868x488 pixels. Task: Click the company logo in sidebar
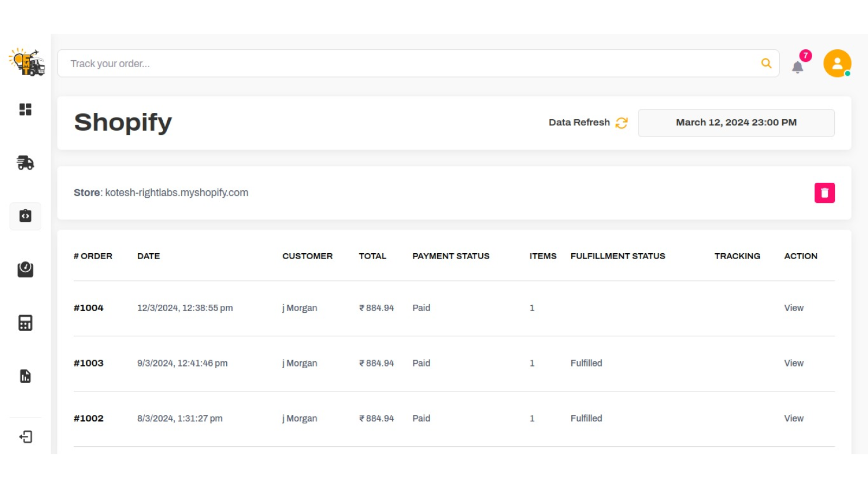pos(26,62)
